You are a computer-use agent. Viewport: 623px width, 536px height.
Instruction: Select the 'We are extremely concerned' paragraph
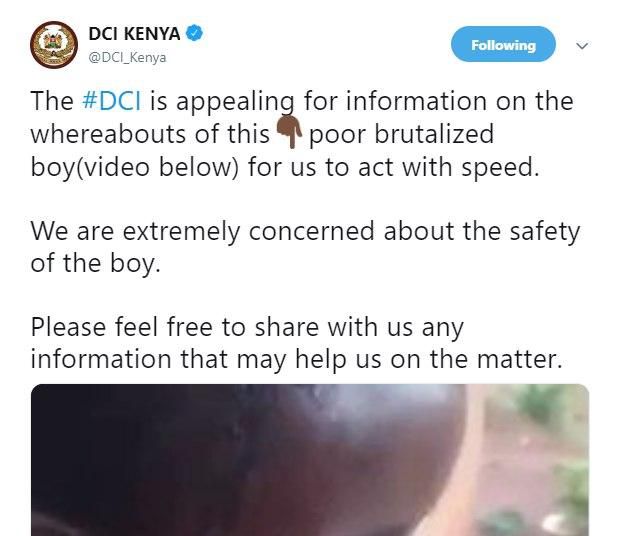pos(305,247)
